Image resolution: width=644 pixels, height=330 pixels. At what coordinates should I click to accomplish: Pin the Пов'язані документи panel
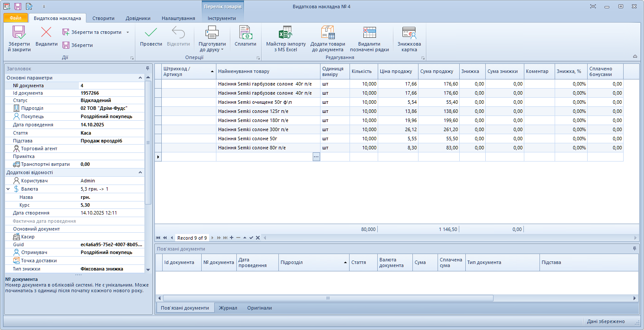point(634,249)
